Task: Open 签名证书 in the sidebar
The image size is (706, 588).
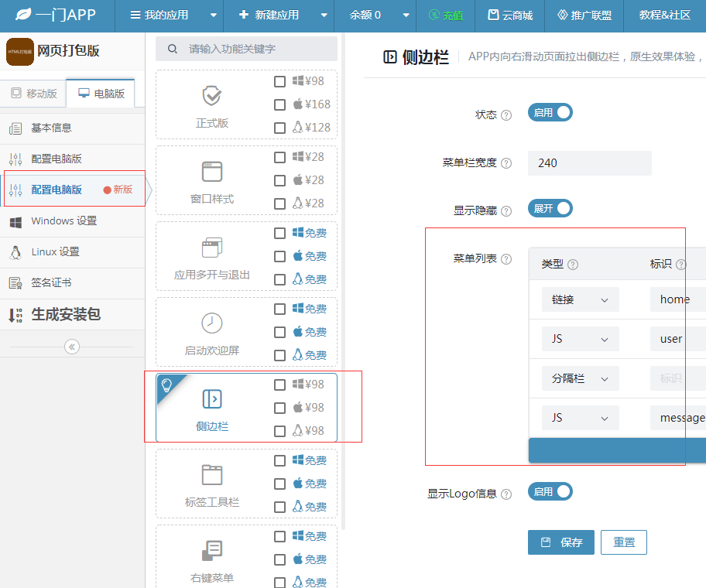Action: tap(73, 283)
